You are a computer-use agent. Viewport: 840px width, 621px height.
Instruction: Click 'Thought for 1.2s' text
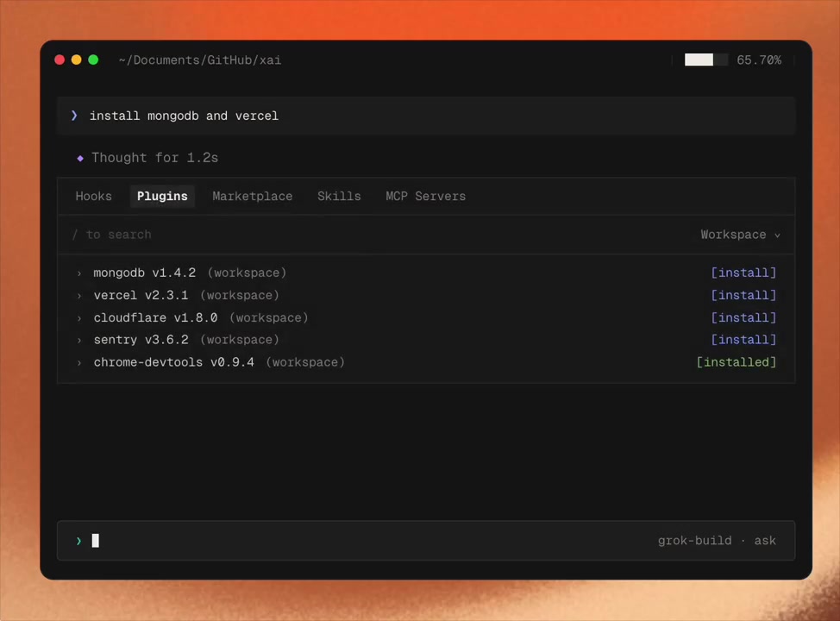click(155, 158)
